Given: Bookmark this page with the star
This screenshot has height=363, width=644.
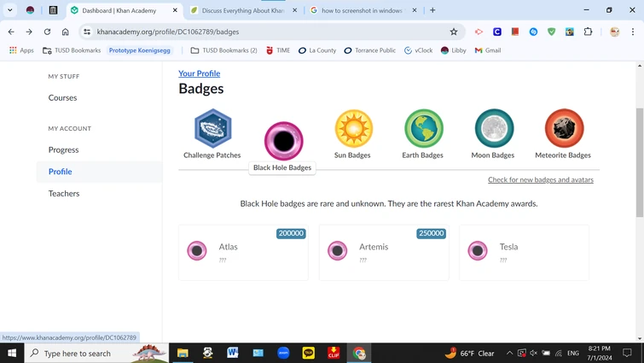Looking at the screenshot, I should pyautogui.click(x=454, y=32).
